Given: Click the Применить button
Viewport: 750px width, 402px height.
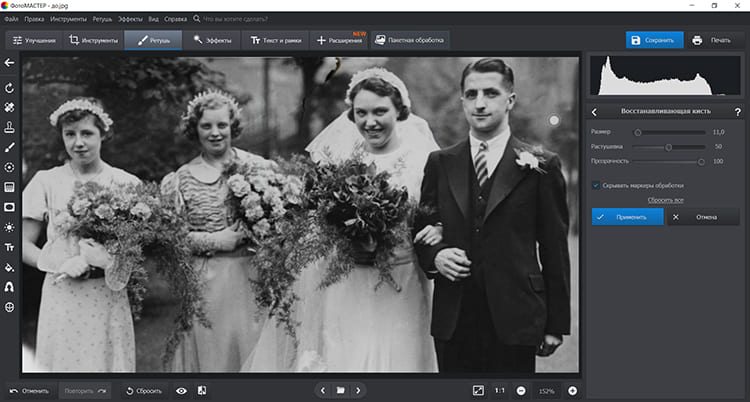Looking at the screenshot, I should 627,216.
